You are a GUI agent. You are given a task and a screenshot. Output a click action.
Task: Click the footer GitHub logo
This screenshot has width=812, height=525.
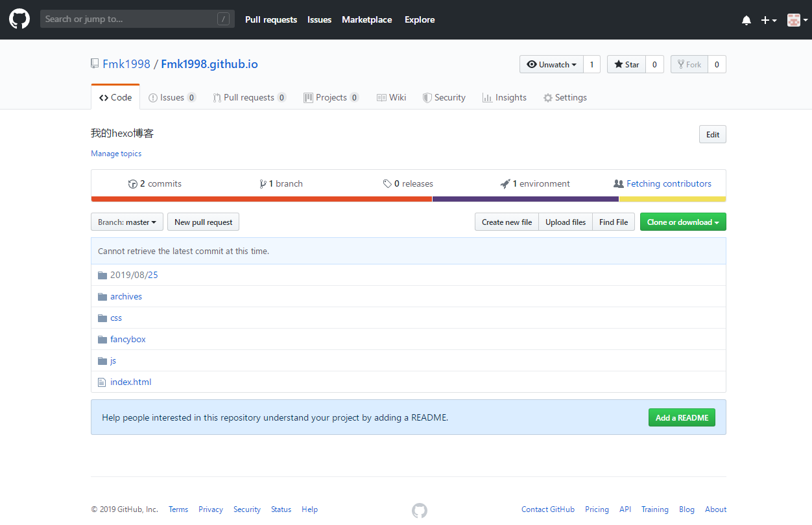420,510
